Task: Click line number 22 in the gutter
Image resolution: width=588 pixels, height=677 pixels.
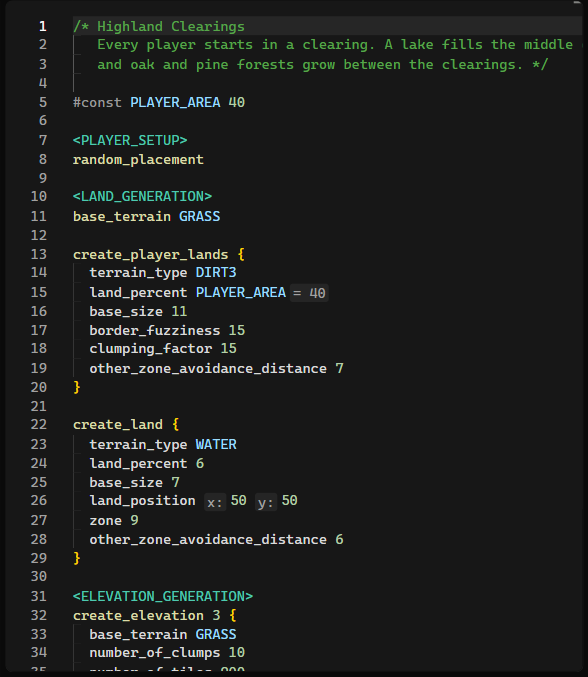Action: pos(39,424)
